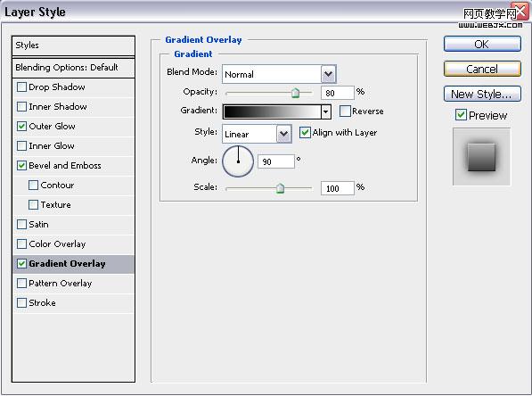Enable the Inner Shadow checkbox

(21, 107)
